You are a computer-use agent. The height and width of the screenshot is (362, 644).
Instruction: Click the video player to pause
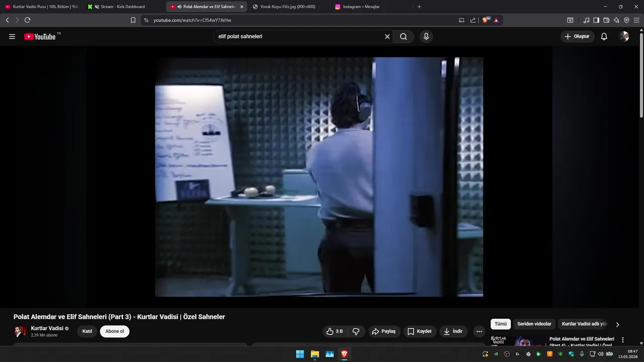point(319,176)
